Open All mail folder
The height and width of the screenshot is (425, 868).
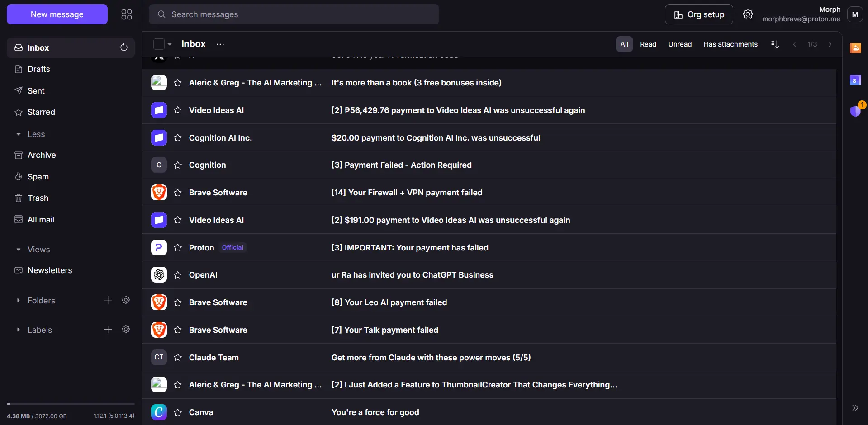[71, 220]
